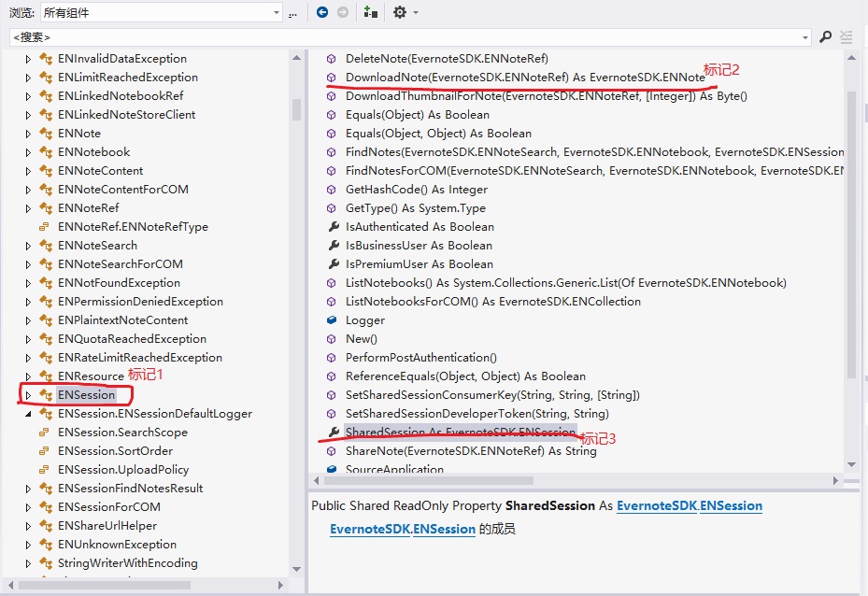Click the forward navigation arrow icon

pyautogui.click(x=343, y=12)
